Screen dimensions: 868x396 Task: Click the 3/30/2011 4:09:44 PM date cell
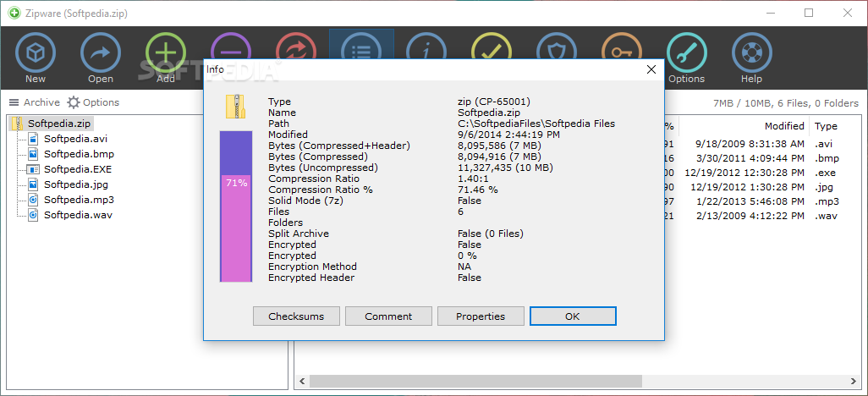pos(750,158)
